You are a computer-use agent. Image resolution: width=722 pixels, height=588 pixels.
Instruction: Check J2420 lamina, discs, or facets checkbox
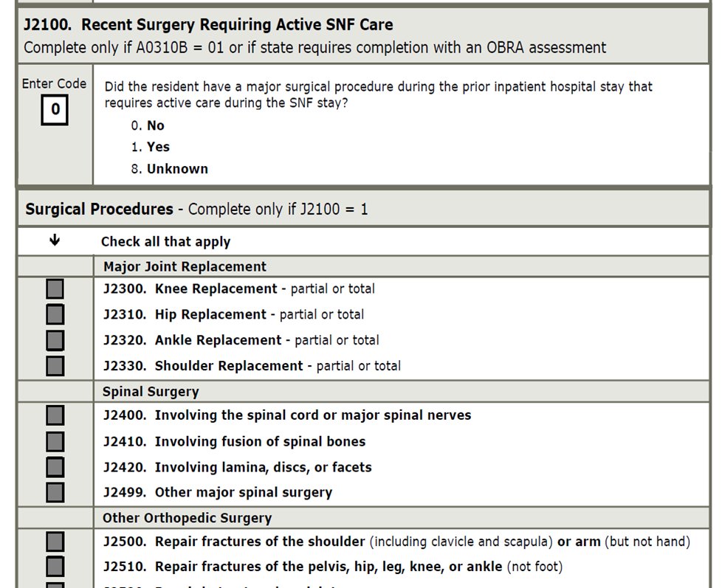tap(55, 467)
